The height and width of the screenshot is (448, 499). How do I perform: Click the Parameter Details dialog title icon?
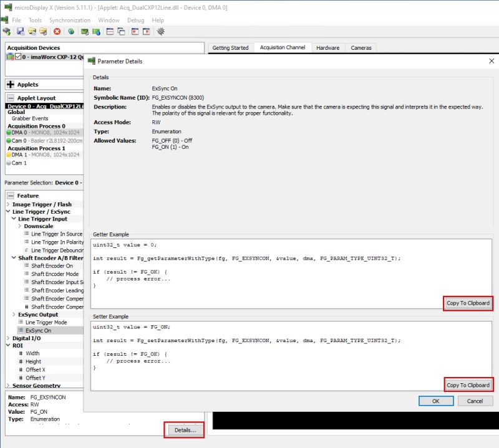tap(92, 61)
